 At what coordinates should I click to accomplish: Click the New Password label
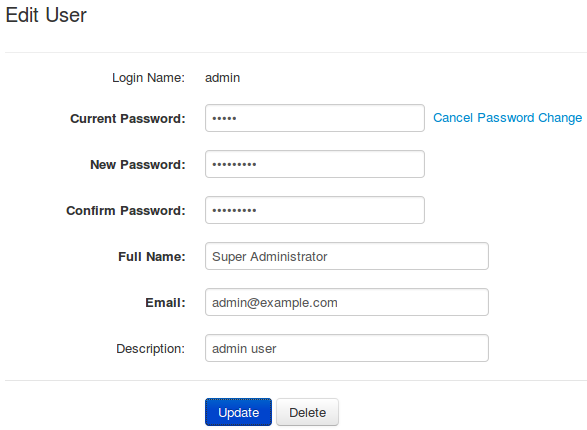click(x=138, y=165)
